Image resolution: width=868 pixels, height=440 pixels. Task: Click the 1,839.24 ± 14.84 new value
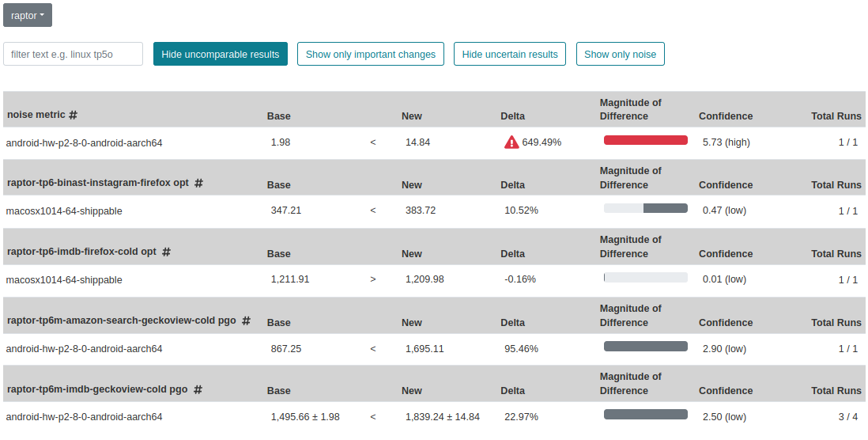443,417
